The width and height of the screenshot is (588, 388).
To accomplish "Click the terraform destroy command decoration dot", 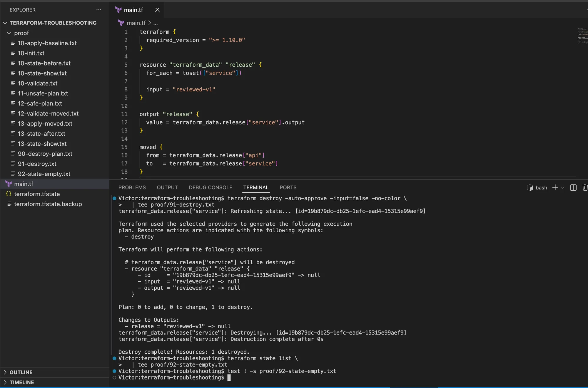I will tap(114, 198).
